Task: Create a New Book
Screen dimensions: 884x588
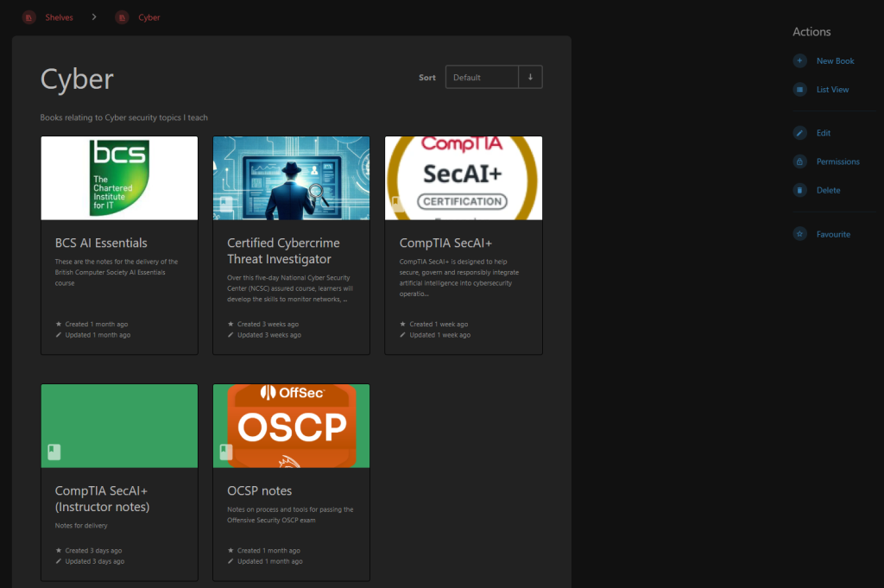Action: (835, 61)
